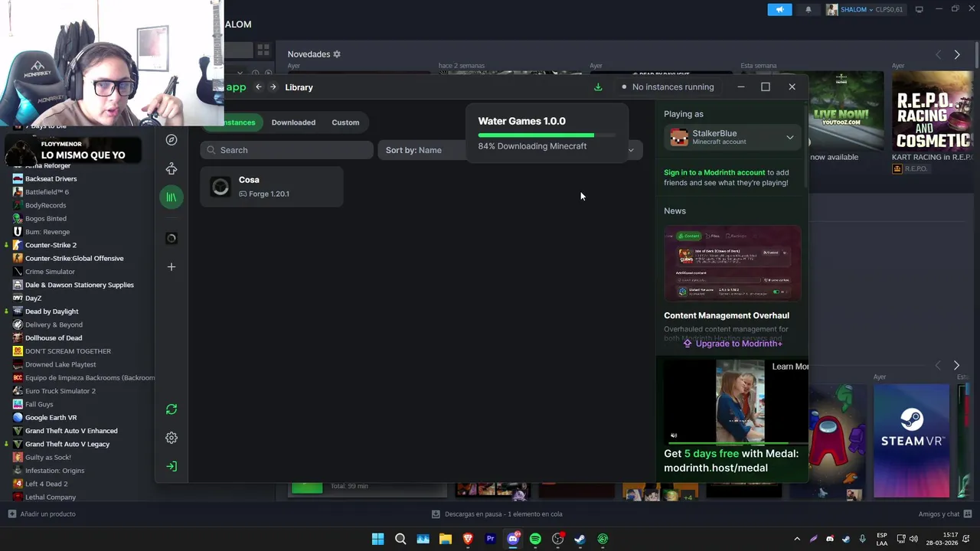Image resolution: width=980 pixels, height=551 pixels.
Task: Open File Explorer from taskbar
Action: pyautogui.click(x=445, y=539)
